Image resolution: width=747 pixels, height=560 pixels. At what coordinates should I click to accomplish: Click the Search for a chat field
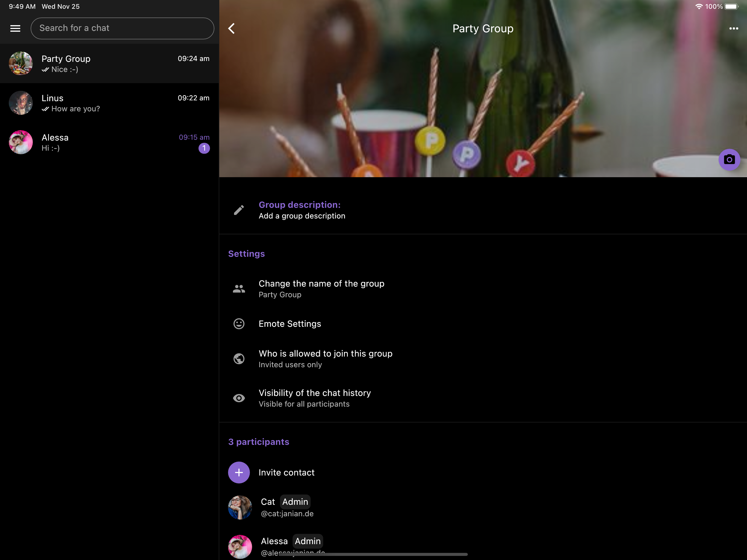click(122, 28)
